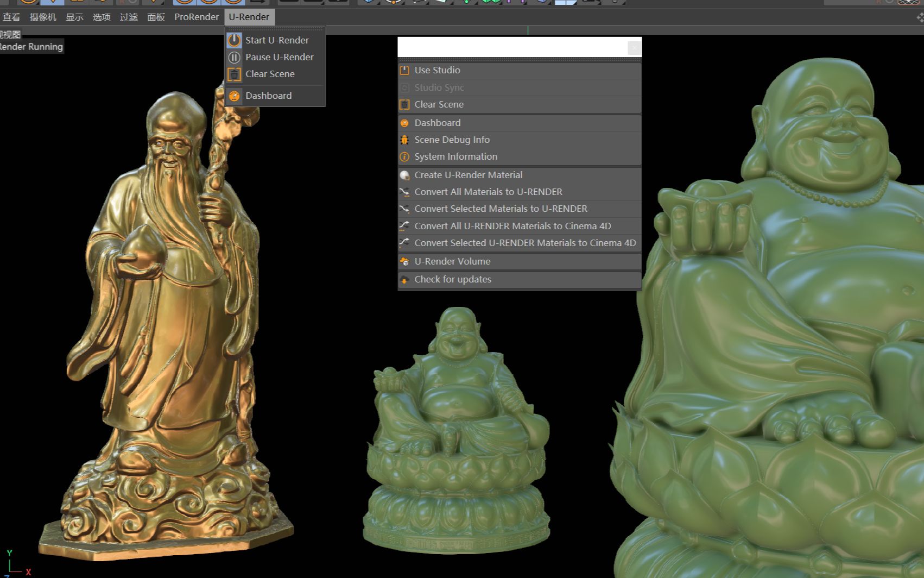Click the Studio Sync entry

click(520, 87)
